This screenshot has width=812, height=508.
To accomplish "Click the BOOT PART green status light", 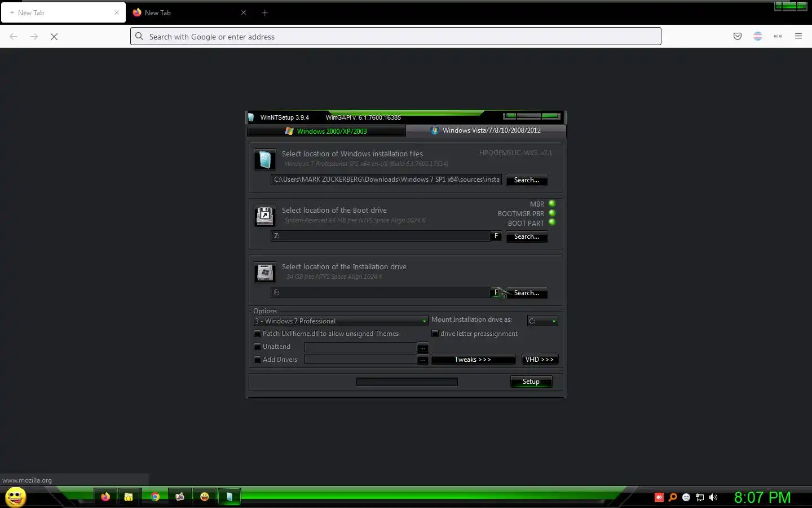I will coord(552,222).
